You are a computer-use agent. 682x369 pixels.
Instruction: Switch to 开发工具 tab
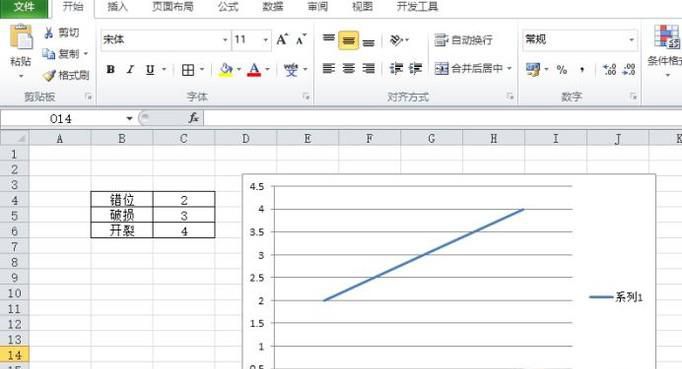pyautogui.click(x=417, y=7)
